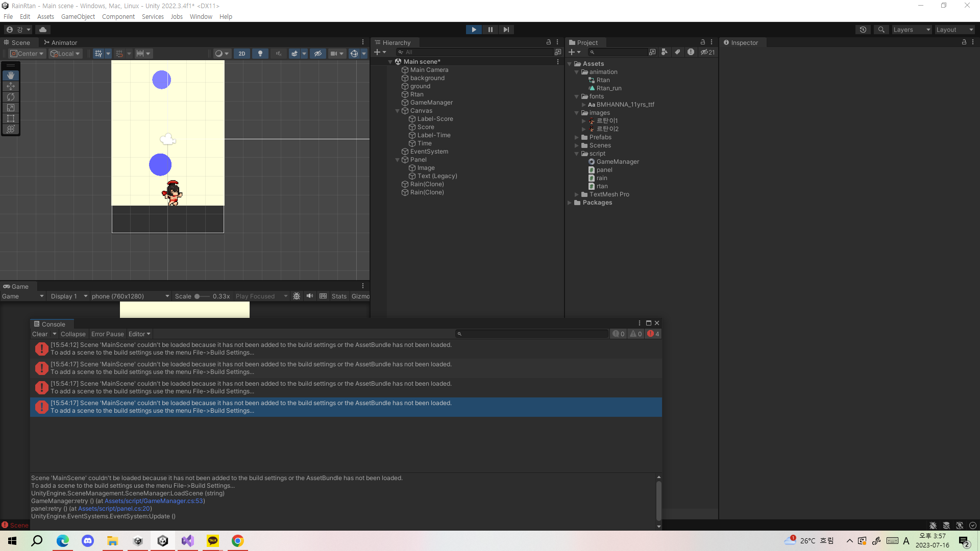Click the Scene gizmos icon
The height and width of the screenshot is (551, 980).
click(354, 54)
